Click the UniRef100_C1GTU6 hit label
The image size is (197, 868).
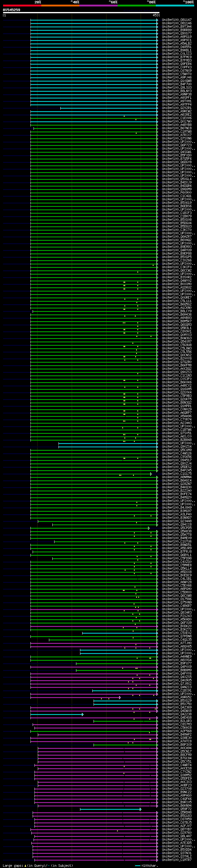point(177,542)
